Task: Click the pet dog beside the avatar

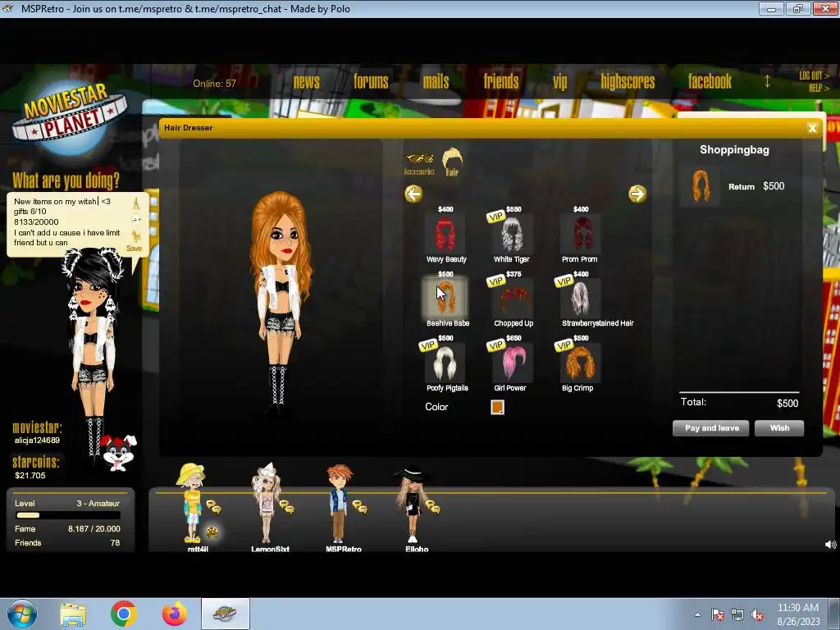Action: [x=119, y=453]
